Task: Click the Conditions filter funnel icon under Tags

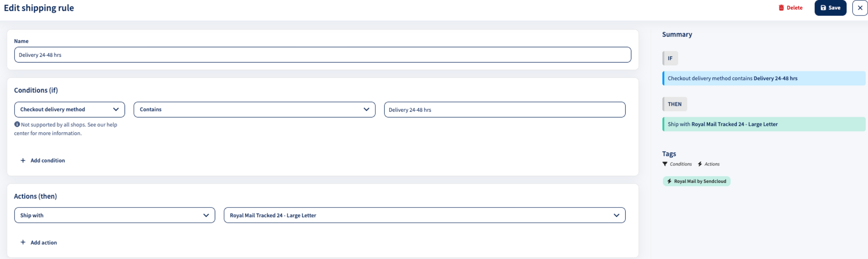Action: click(x=665, y=164)
